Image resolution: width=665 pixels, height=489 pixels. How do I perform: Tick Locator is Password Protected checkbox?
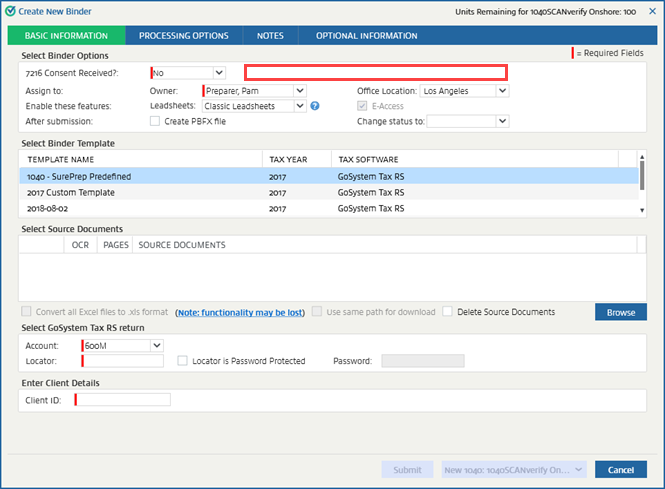tap(183, 361)
